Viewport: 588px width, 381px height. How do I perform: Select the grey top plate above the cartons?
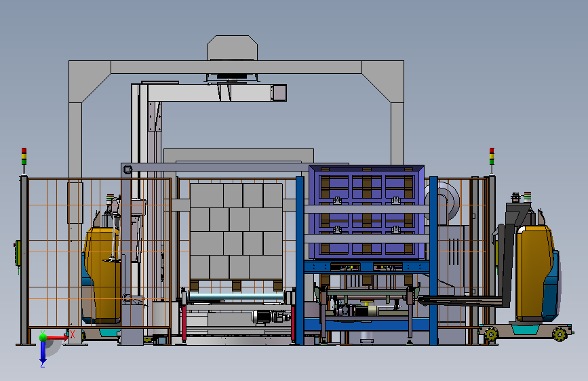pos(239,155)
